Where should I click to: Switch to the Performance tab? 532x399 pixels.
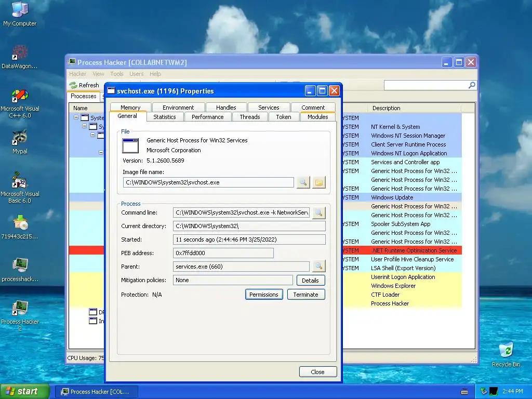pyautogui.click(x=208, y=117)
